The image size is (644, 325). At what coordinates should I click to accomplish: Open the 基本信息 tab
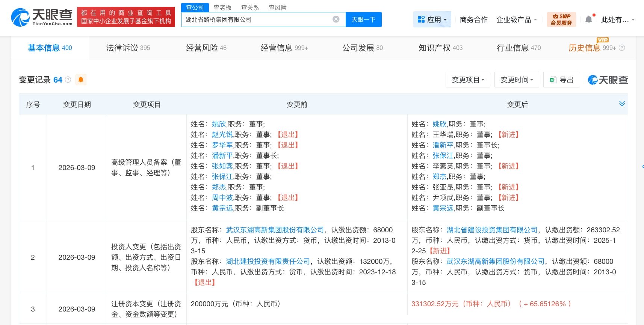click(x=50, y=48)
